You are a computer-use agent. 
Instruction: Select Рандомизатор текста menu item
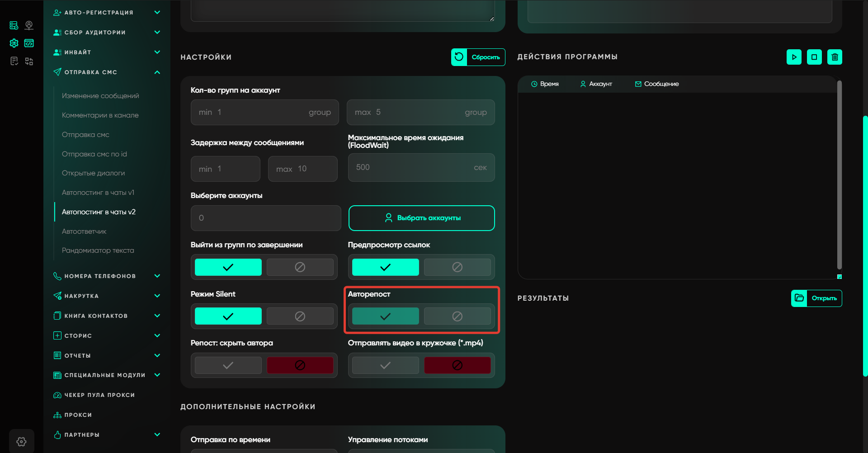click(x=98, y=250)
